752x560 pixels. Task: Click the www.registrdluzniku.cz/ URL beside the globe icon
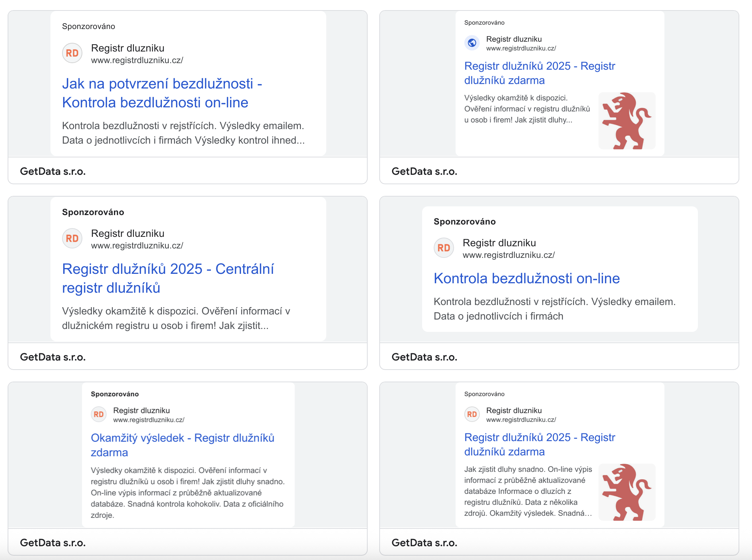[521, 48]
